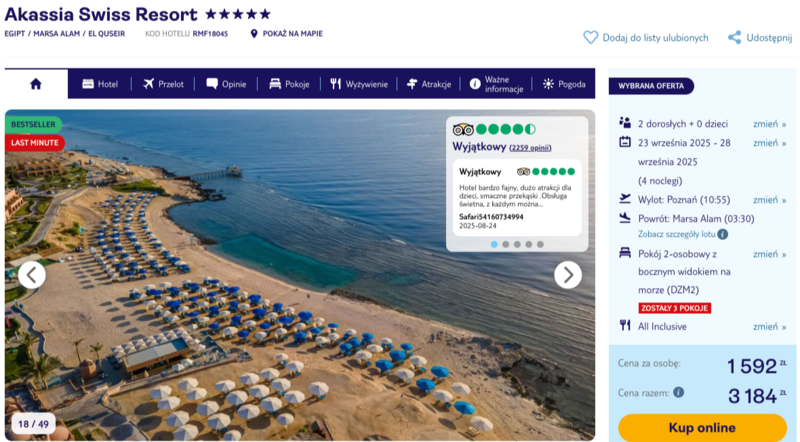Click the share icon near Udostępnij

tap(734, 37)
